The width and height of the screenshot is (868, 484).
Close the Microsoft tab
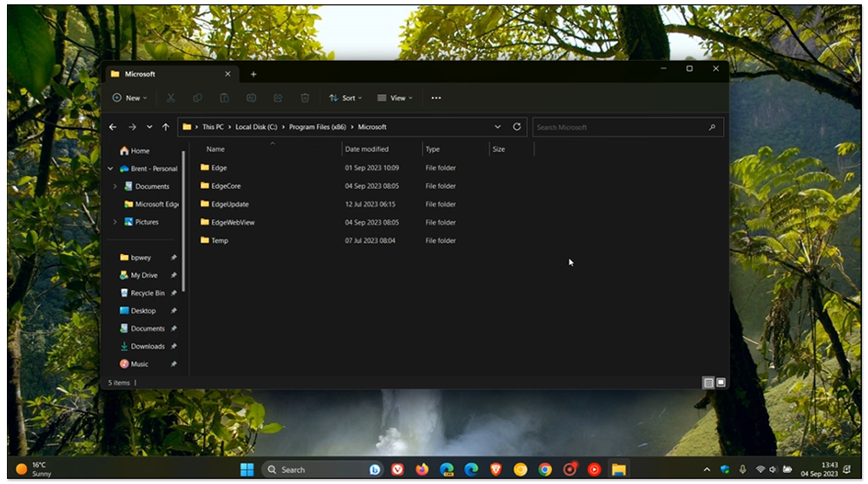coord(227,74)
